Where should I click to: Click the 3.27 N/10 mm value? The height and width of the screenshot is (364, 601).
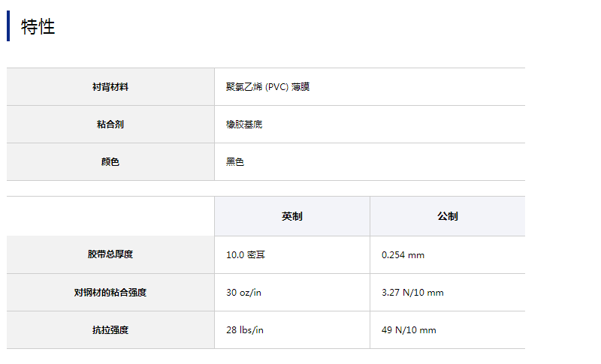(412, 293)
